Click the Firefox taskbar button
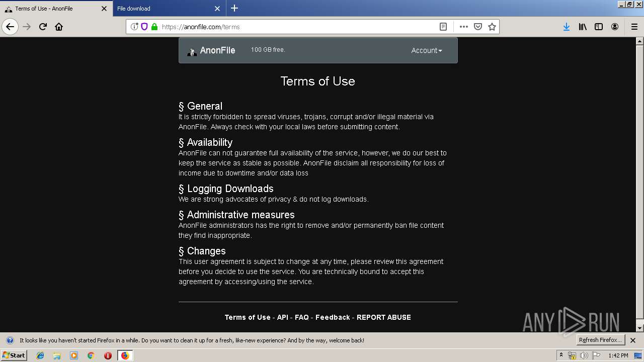This screenshot has width=644, height=362. click(x=125, y=355)
